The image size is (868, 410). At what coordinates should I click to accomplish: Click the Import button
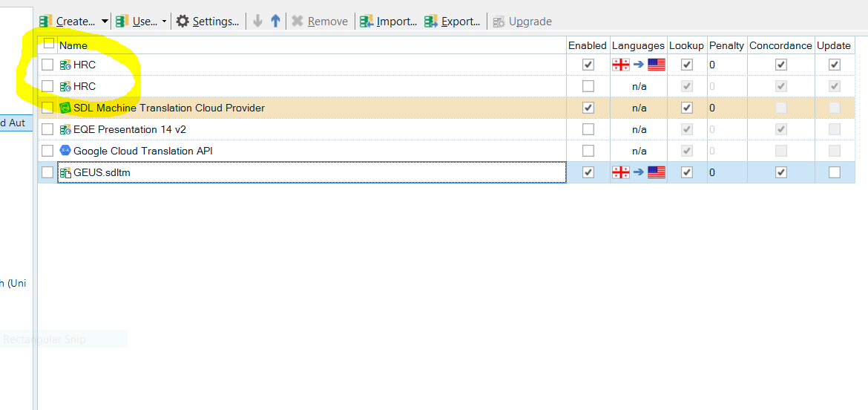pyautogui.click(x=388, y=22)
